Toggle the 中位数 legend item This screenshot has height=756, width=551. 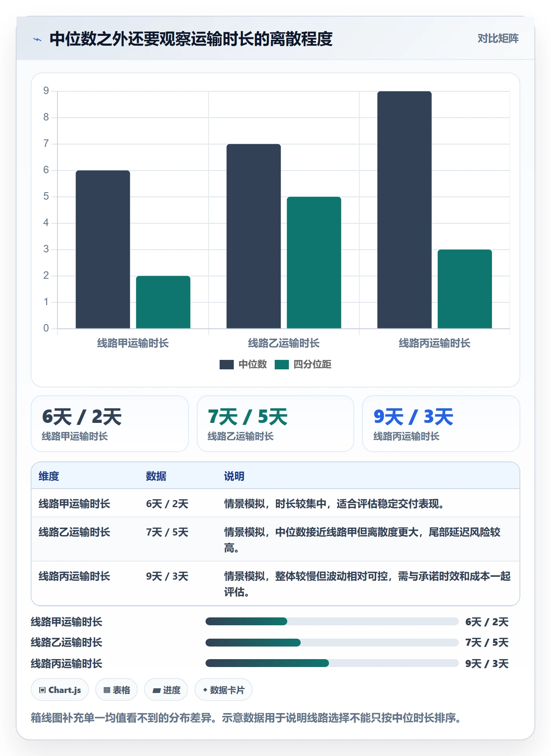243,364
